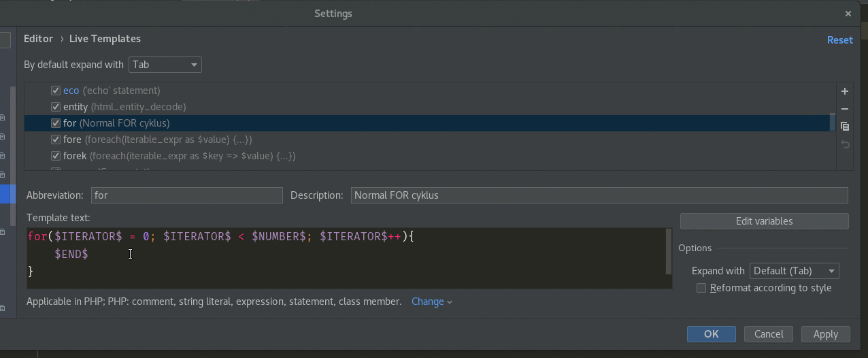
Task: Enable Reformat according to style
Action: (x=701, y=288)
